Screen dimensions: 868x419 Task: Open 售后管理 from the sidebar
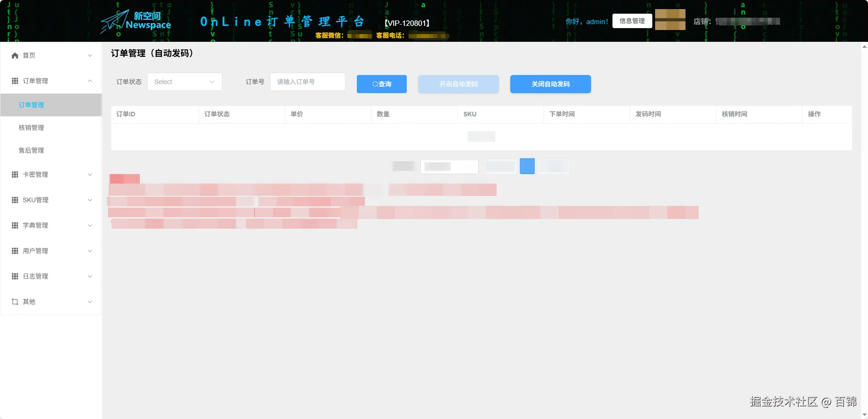click(31, 150)
